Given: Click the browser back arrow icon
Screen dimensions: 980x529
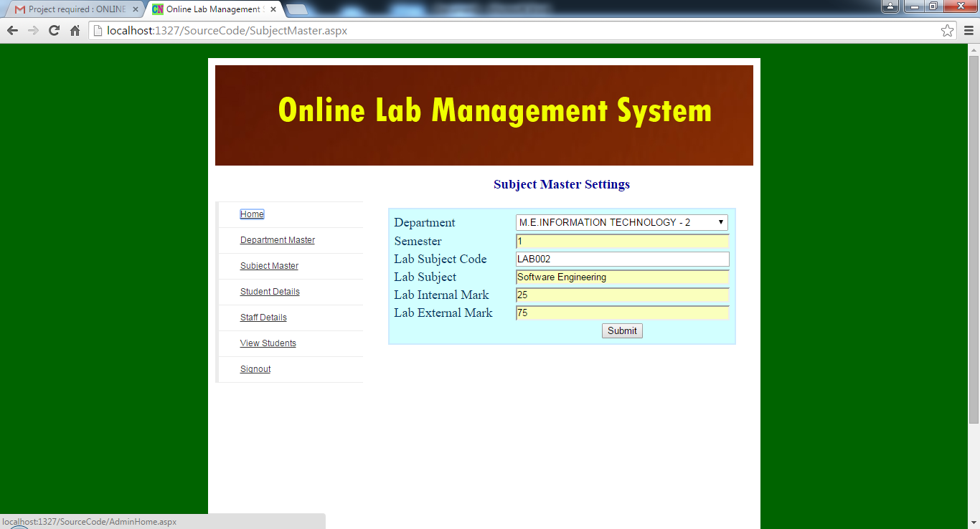Looking at the screenshot, I should pyautogui.click(x=12, y=31).
